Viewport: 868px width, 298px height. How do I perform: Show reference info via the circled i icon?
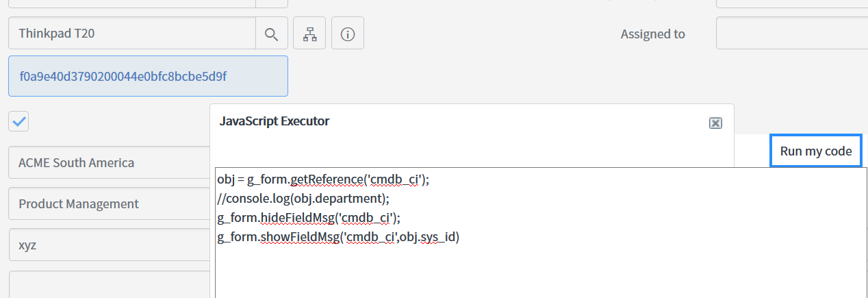[x=348, y=34]
